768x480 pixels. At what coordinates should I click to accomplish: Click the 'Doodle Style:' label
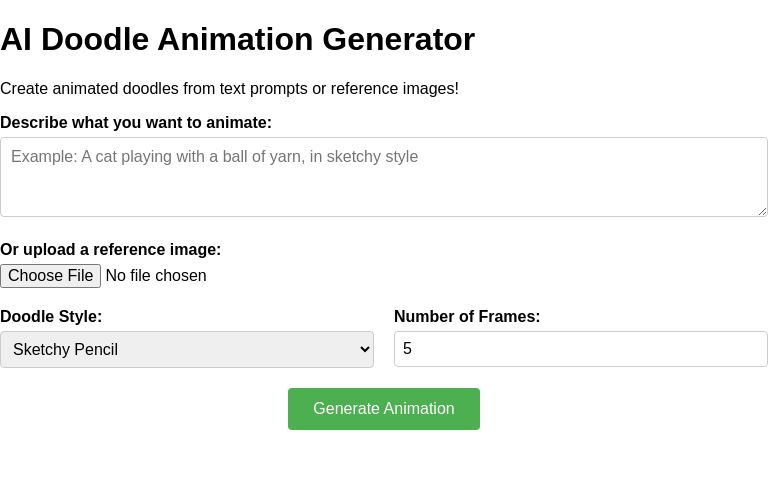pyautogui.click(x=51, y=317)
